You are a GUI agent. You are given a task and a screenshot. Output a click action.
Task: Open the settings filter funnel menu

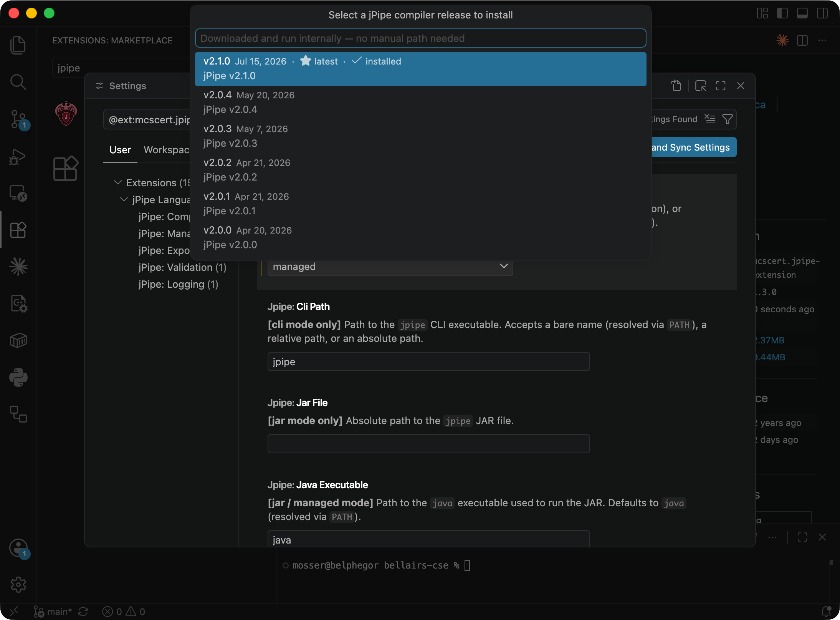coord(728,119)
